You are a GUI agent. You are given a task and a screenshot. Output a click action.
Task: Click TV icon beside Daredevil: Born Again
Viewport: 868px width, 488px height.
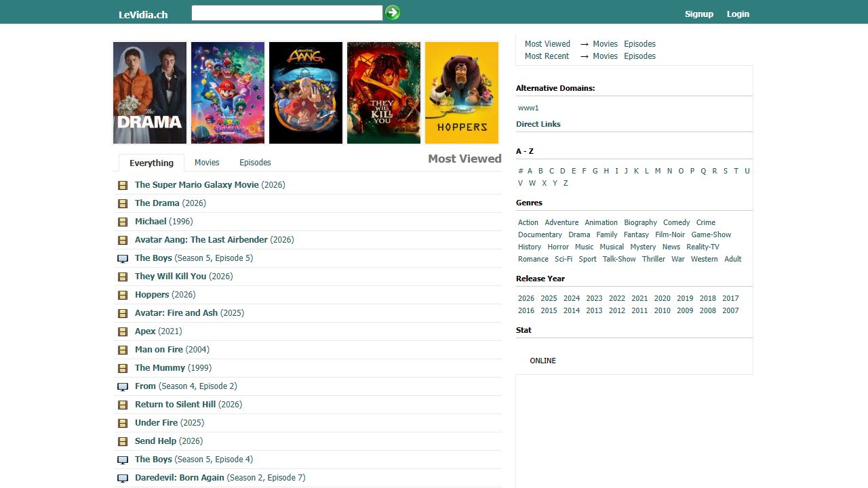123,478
